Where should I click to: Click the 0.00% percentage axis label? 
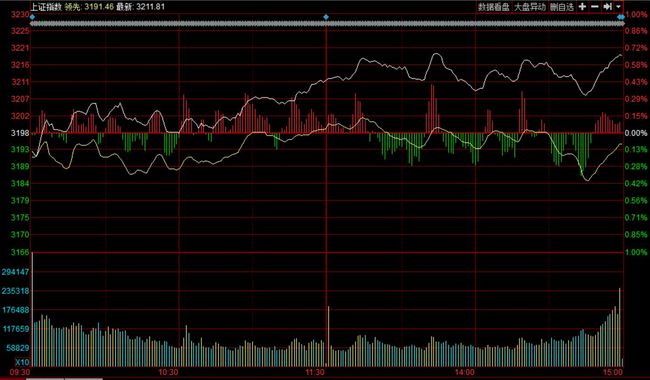point(636,133)
